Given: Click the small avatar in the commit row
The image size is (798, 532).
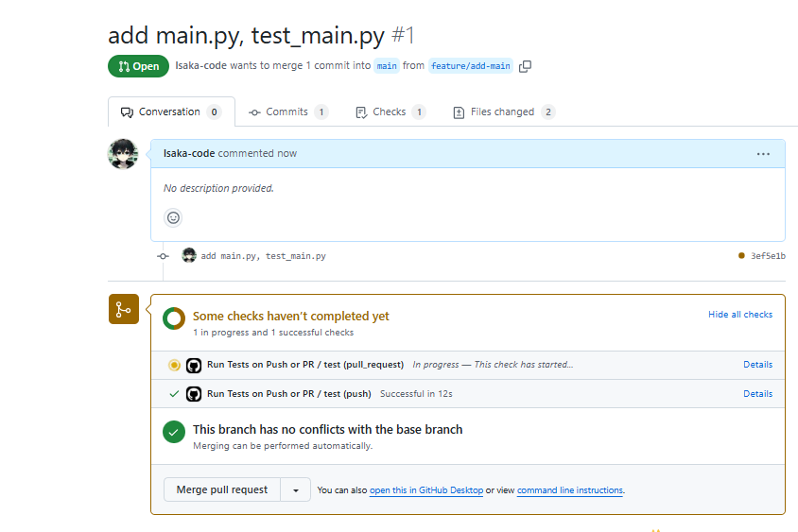Looking at the screenshot, I should point(189,255).
